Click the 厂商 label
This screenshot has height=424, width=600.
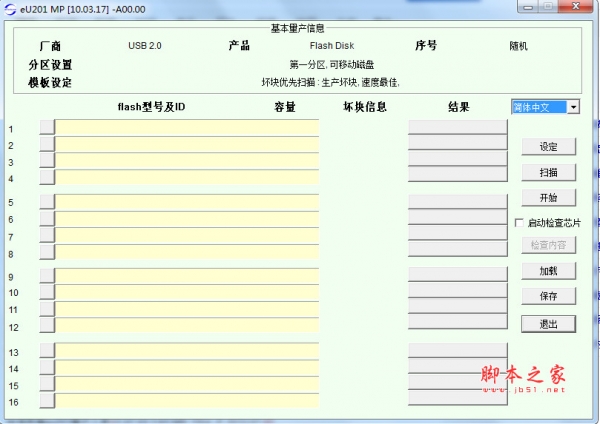(x=50, y=46)
